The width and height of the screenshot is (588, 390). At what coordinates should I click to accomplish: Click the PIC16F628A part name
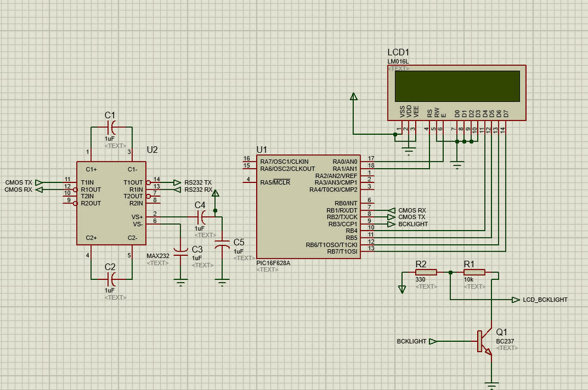[x=273, y=263]
